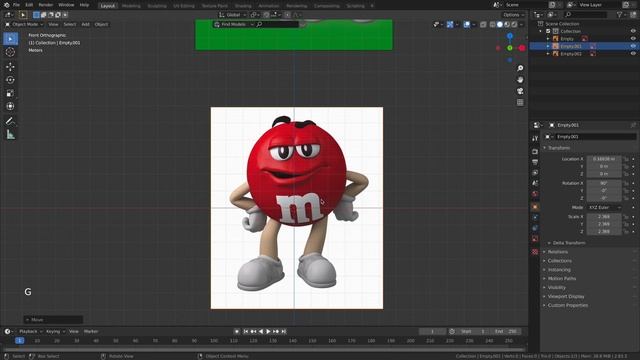Open the File menu
This screenshot has width=640, height=360.
16,5
